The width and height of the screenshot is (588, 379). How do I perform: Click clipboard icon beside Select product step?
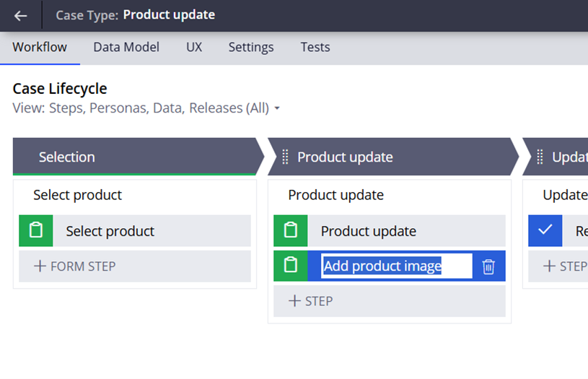35,231
